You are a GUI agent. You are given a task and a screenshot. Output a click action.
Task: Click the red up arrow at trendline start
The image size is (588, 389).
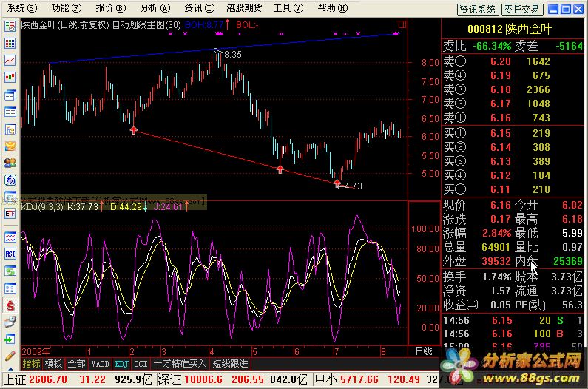coord(133,130)
